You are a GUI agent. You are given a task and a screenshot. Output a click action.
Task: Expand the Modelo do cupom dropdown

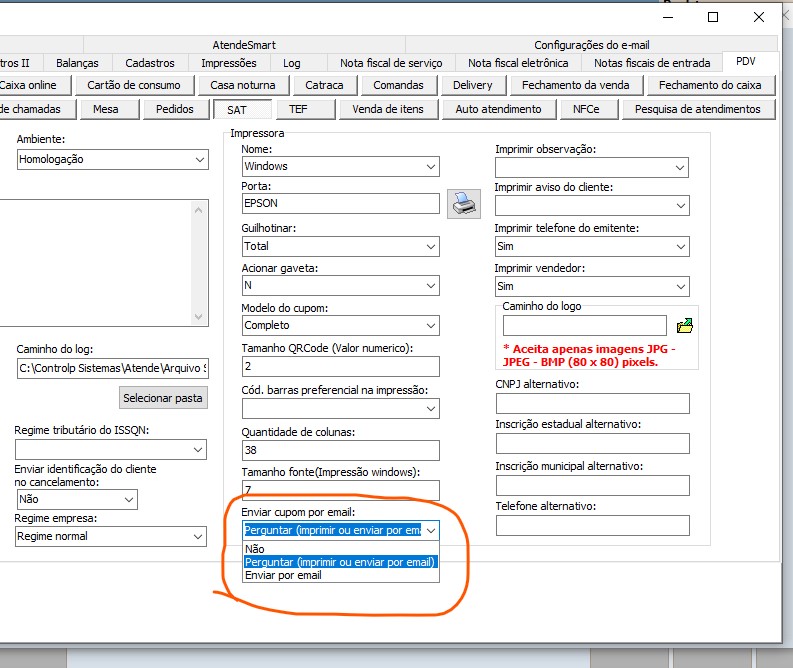[340, 325]
